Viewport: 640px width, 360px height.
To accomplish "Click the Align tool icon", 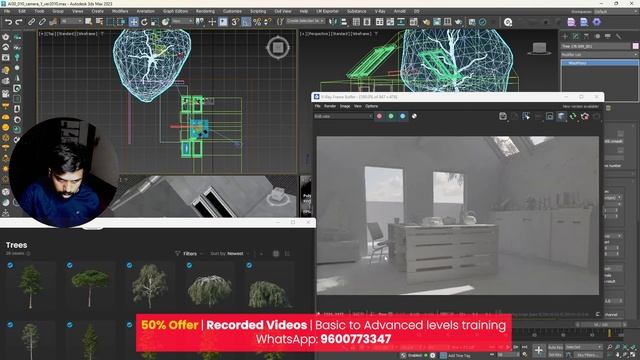I will tap(344, 22).
